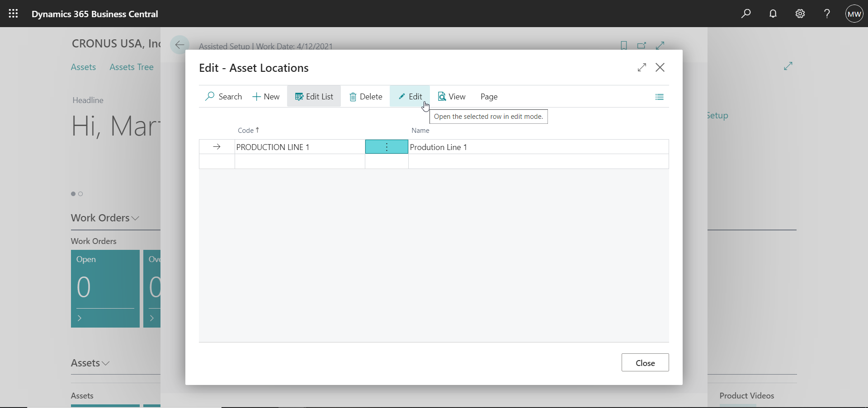Expand the Asset Locations dialog to full size

642,67
